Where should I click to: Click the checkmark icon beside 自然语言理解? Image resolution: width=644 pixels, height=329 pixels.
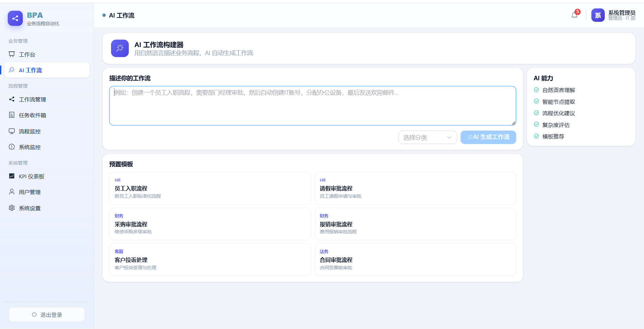tap(536, 90)
